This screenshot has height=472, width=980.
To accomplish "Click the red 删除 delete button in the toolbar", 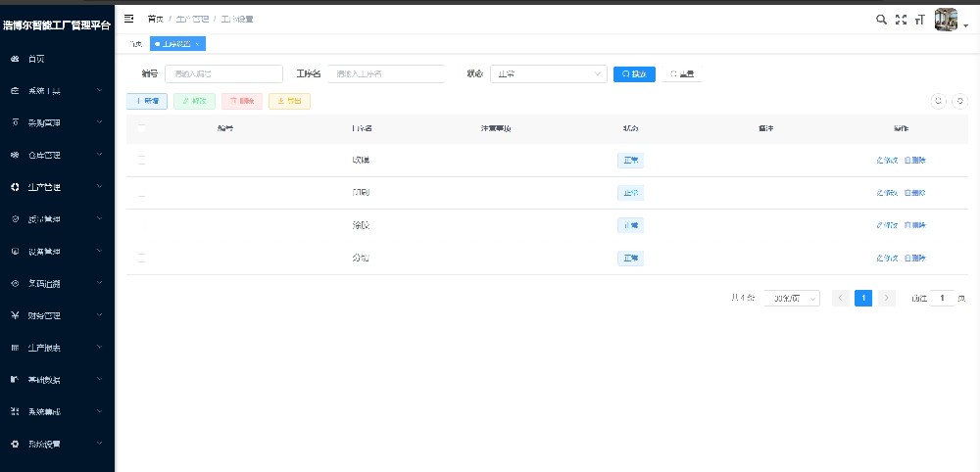I will (242, 101).
